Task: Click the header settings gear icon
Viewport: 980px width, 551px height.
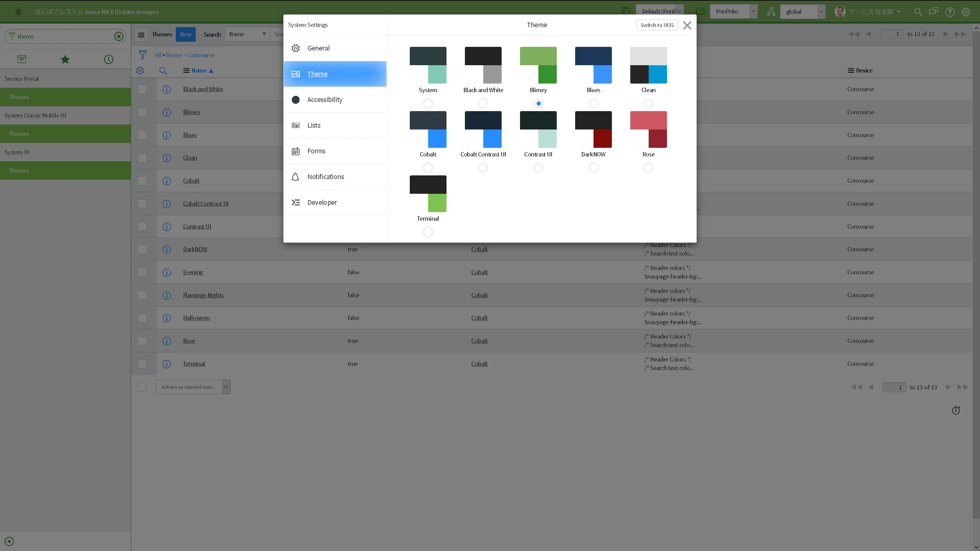Action: click(966, 12)
